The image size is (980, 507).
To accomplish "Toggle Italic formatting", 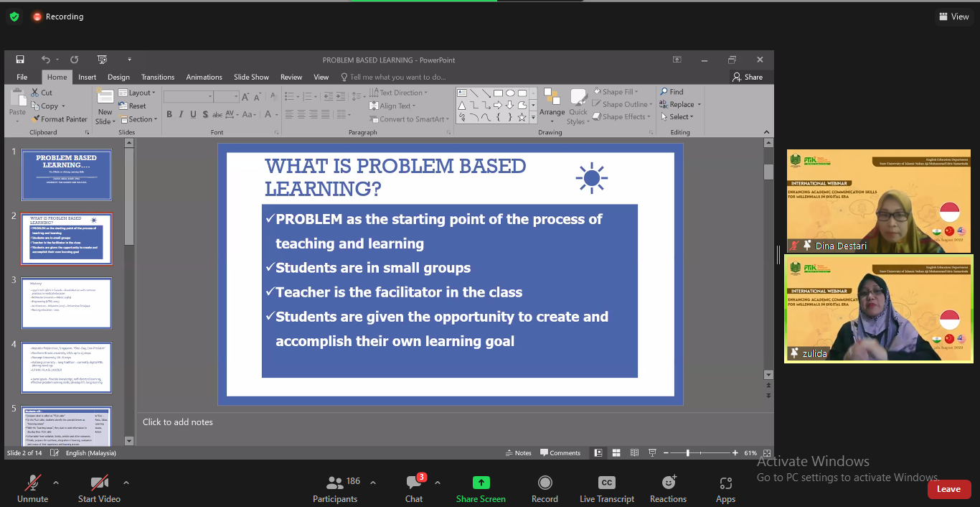I will point(182,114).
